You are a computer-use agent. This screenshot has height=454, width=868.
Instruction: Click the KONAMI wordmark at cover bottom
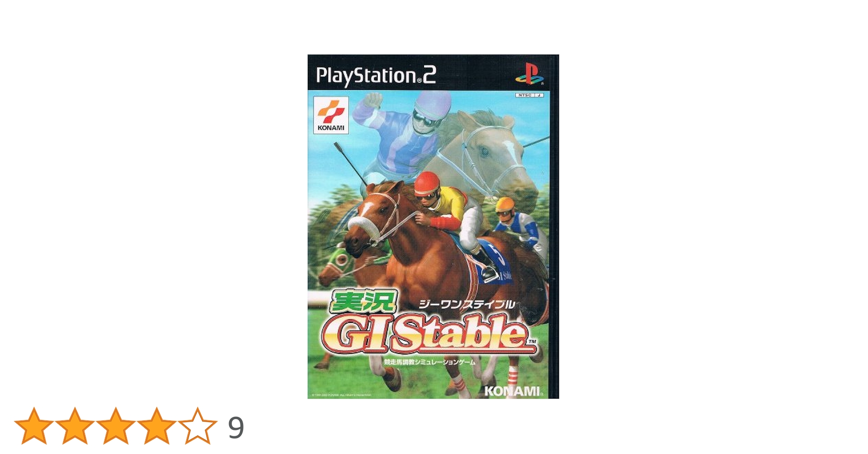point(512,391)
